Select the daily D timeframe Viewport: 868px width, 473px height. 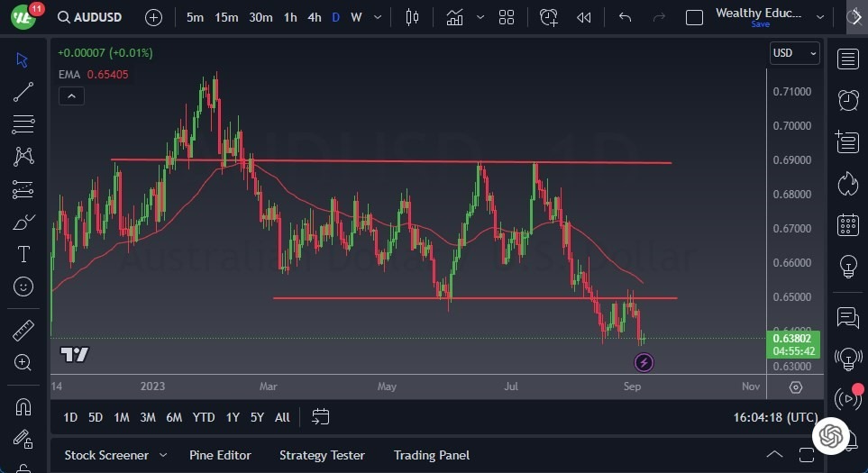(x=335, y=17)
